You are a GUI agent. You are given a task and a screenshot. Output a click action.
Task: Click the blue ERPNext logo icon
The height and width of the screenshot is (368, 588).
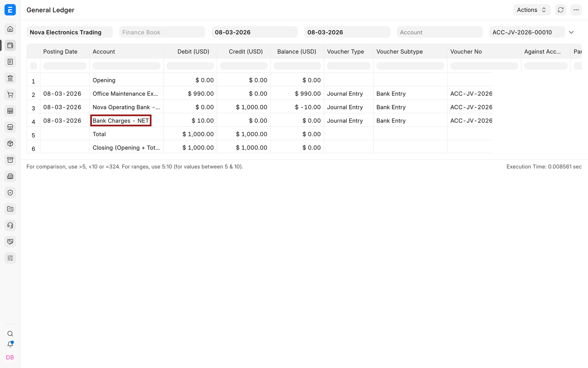(x=10, y=10)
